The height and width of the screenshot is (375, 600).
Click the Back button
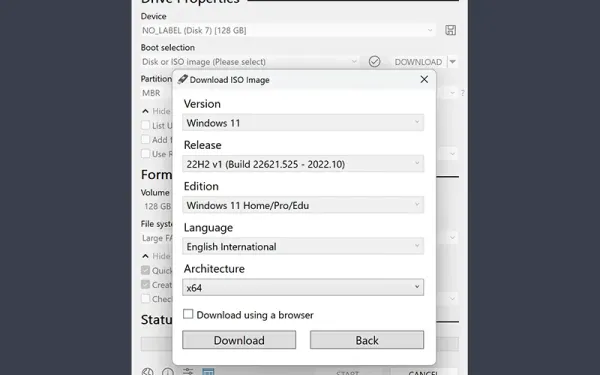point(367,340)
